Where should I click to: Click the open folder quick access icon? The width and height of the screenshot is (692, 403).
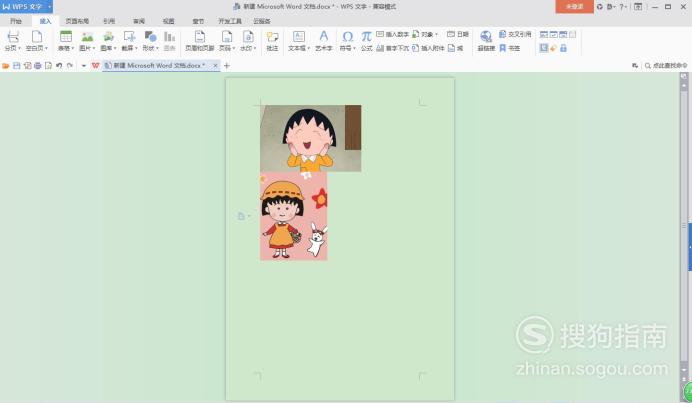(6, 66)
